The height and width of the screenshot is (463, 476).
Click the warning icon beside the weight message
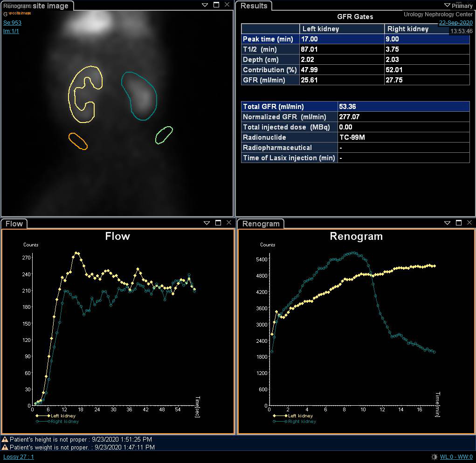(5, 447)
